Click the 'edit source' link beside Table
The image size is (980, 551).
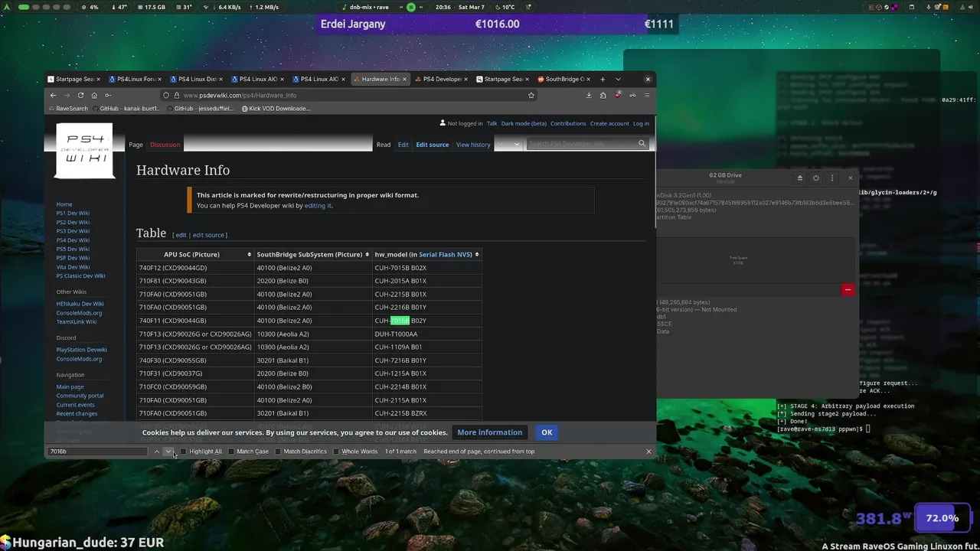tap(208, 235)
